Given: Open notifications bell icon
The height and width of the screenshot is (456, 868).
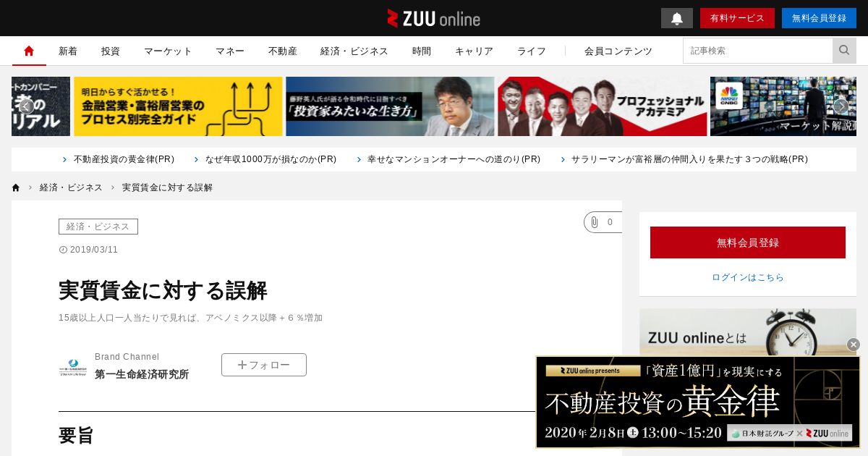Looking at the screenshot, I should [677, 18].
